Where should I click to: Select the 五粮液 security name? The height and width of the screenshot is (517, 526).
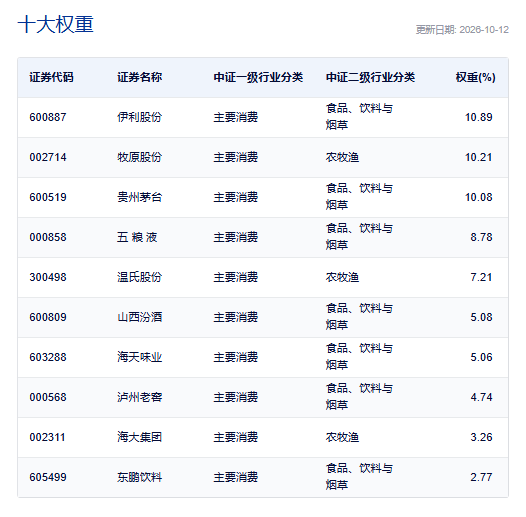click(137, 237)
